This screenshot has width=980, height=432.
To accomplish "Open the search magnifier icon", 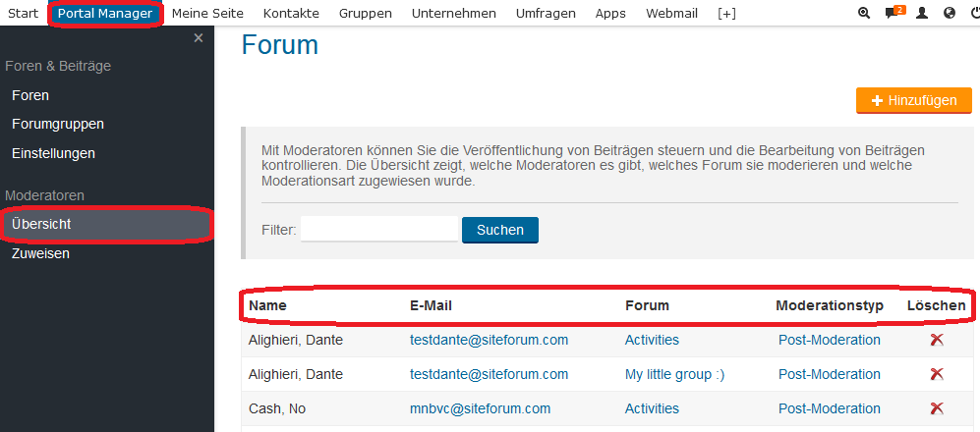I will pos(864,13).
